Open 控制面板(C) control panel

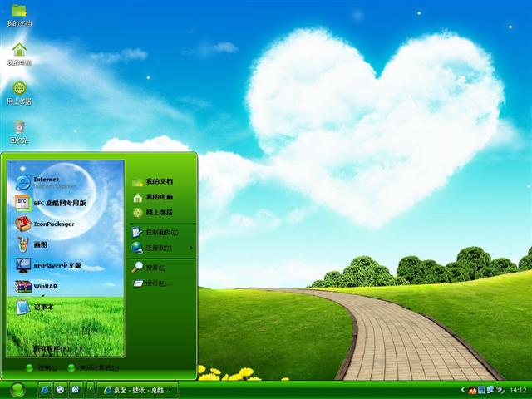pos(155,233)
